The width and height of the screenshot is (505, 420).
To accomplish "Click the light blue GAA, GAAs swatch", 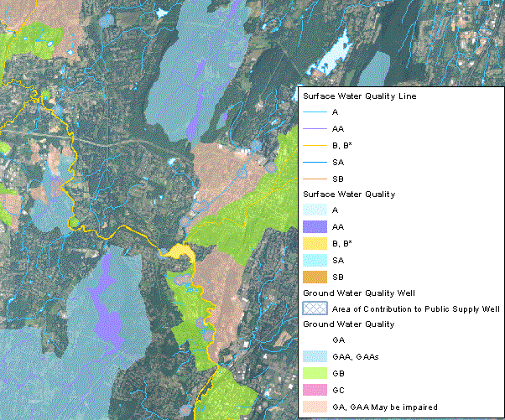I will click(x=315, y=356).
